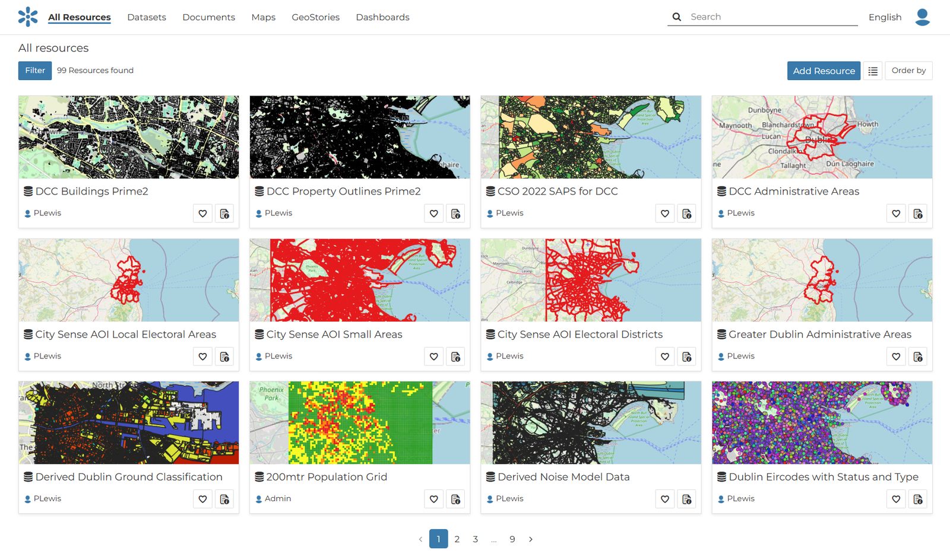Heart icon on Derived Noise Model Data
This screenshot has width=950, height=560.
pos(665,499)
